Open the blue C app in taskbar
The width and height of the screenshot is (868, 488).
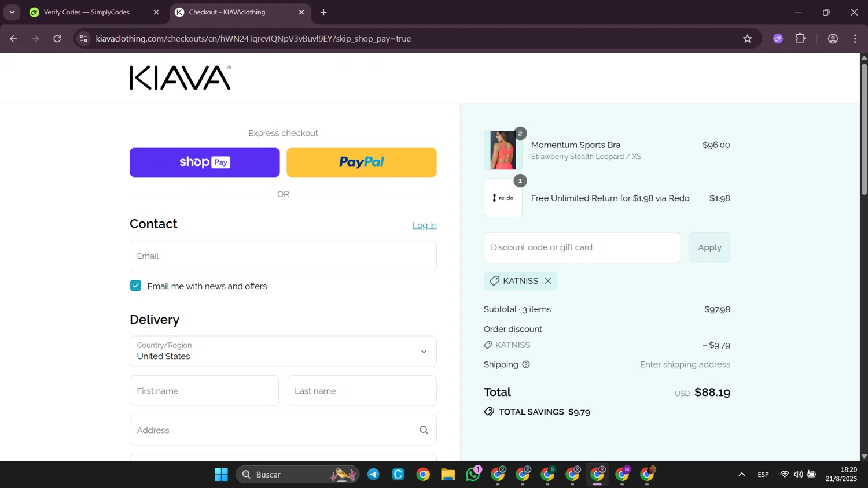(x=398, y=475)
